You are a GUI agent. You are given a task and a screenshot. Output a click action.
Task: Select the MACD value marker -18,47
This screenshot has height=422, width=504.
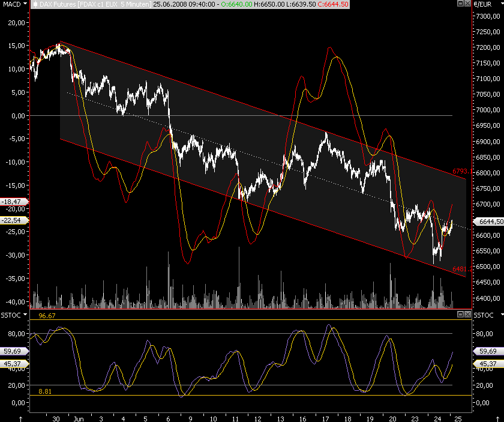[14, 202]
